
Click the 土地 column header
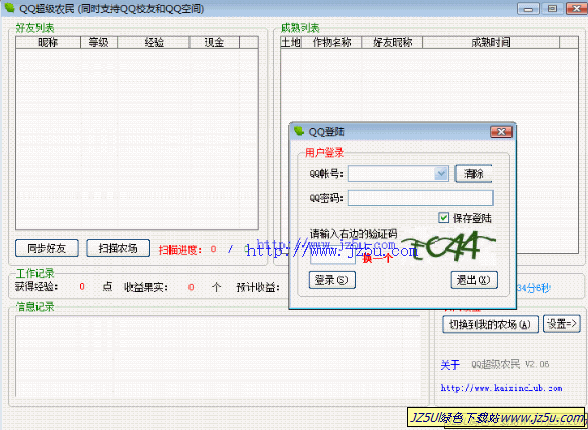[x=291, y=42]
